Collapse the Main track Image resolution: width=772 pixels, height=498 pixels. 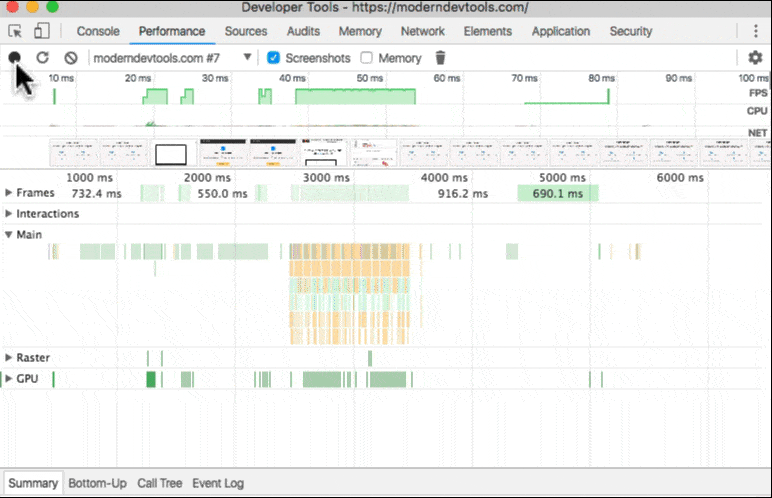click(x=8, y=234)
